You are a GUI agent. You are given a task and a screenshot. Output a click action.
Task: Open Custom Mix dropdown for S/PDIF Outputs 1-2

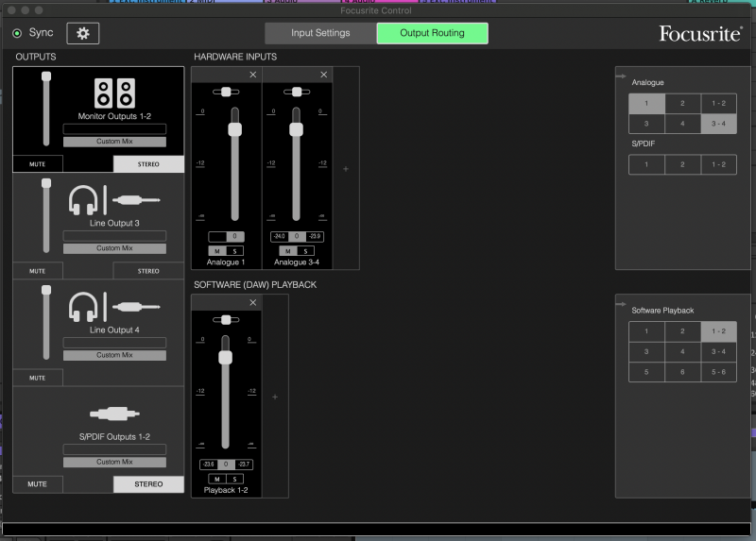pyautogui.click(x=114, y=462)
